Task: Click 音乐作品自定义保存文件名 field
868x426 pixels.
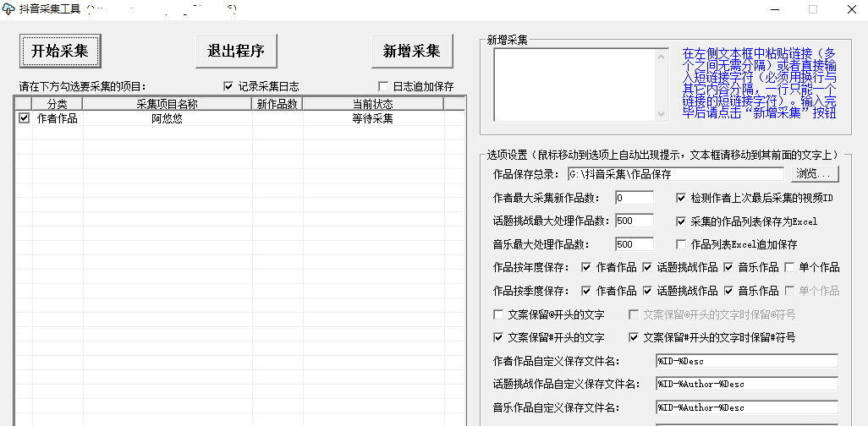Action: tap(747, 407)
